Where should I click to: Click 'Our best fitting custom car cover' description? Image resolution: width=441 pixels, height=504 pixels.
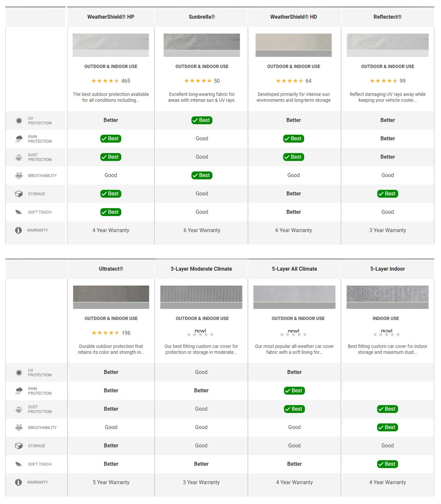tap(201, 349)
